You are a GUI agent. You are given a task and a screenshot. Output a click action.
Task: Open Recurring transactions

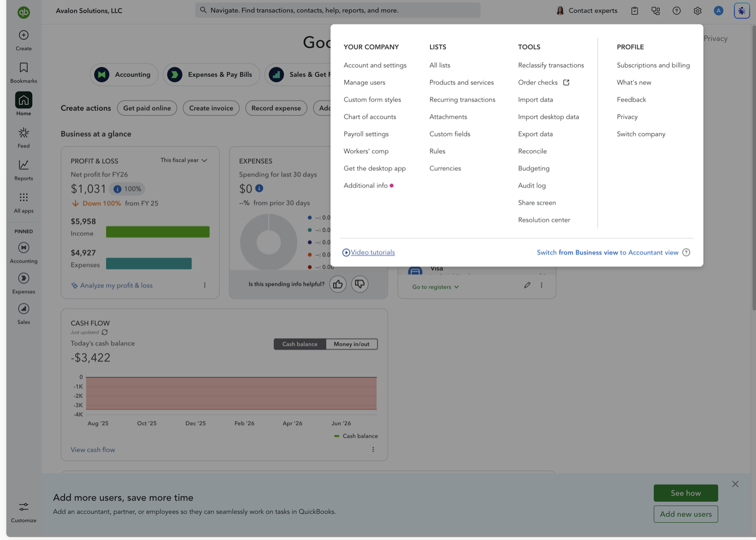pyautogui.click(x=462, y=100)
